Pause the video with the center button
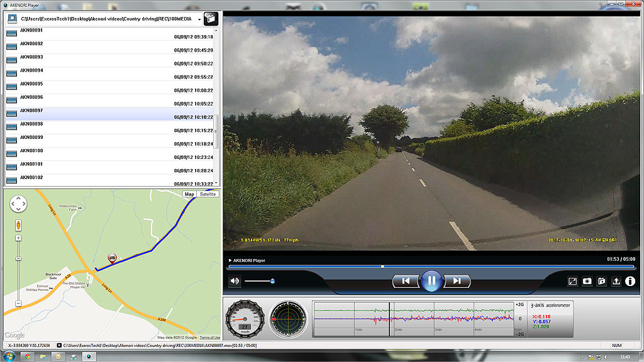This screenshot has width=644, height=362. tap(431, 281)
